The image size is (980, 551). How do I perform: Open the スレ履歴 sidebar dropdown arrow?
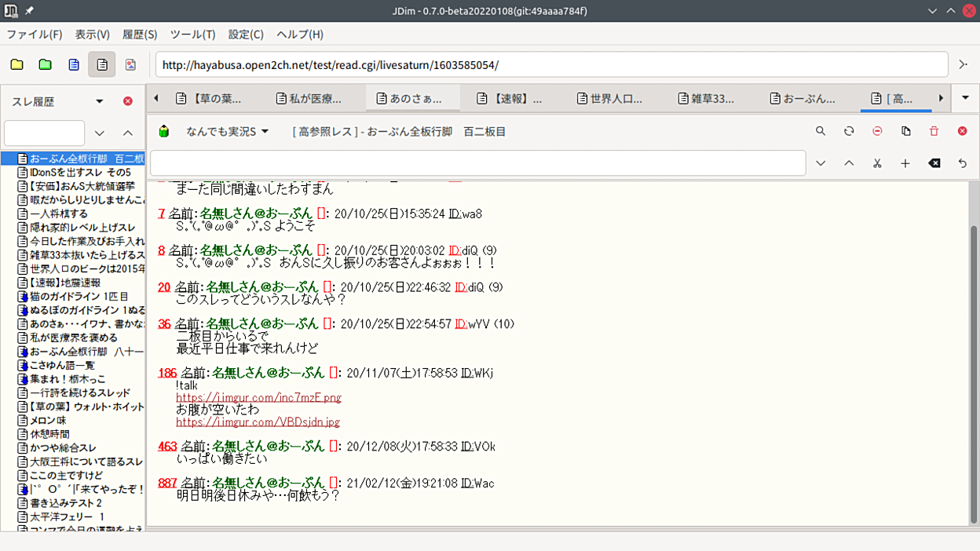point(100,101)
